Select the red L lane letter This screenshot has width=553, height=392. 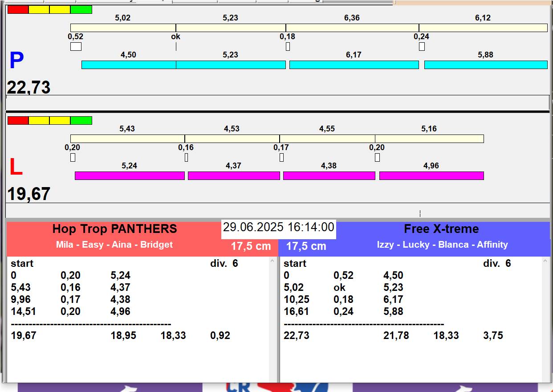coord(16,167)
